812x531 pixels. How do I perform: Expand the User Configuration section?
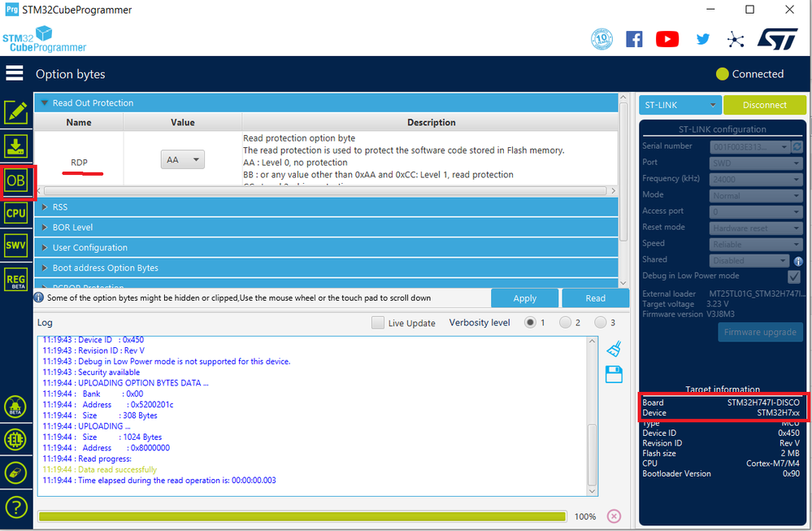[x=326, y=248]
